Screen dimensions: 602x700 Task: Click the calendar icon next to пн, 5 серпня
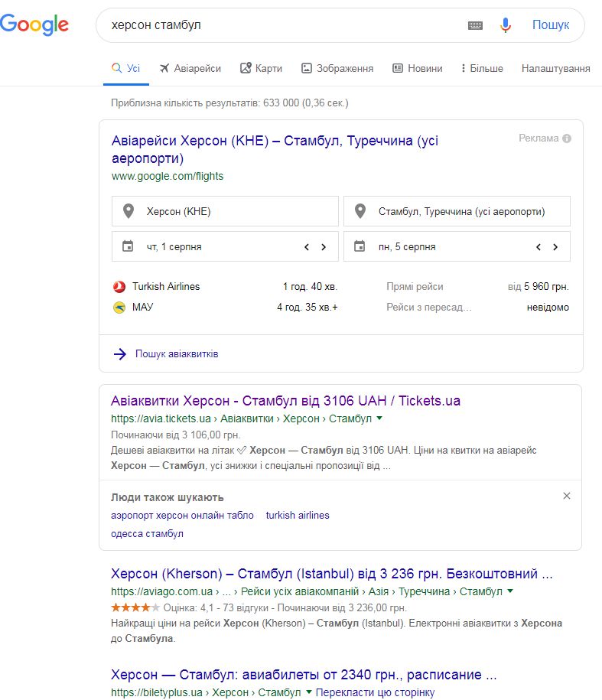pos(360,246)
